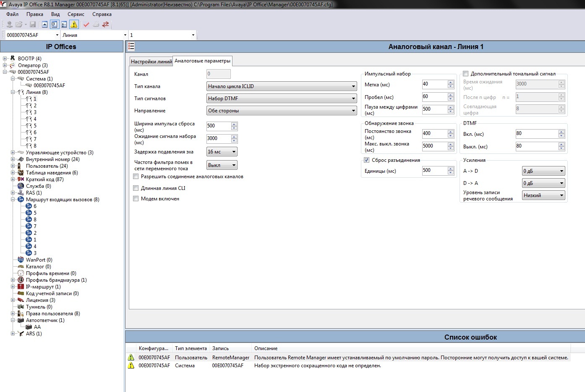Image resolution: width=585 pixels, height=392 pixels.
Task: Uncheck the Сброс разъединения checkbox
Action: click(366, 160)
